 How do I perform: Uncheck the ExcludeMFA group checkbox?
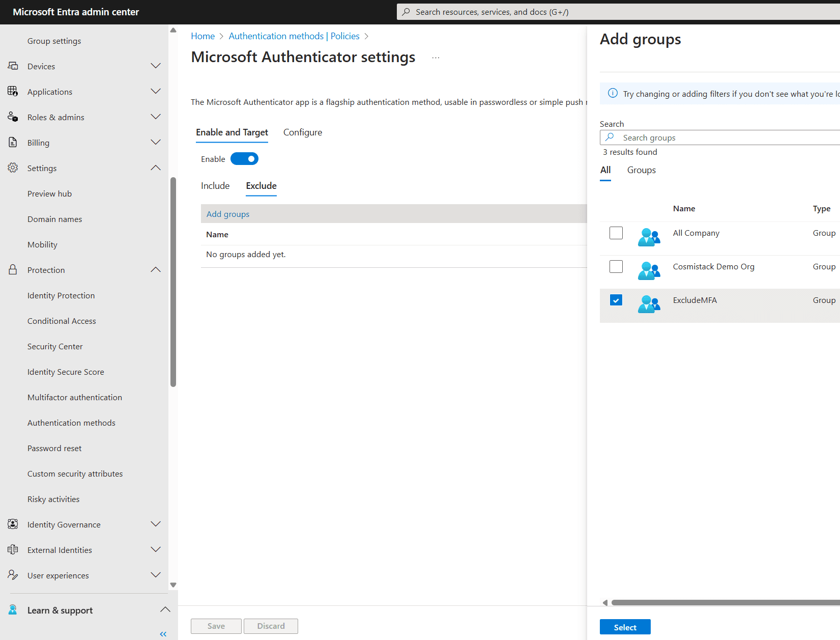616,300
